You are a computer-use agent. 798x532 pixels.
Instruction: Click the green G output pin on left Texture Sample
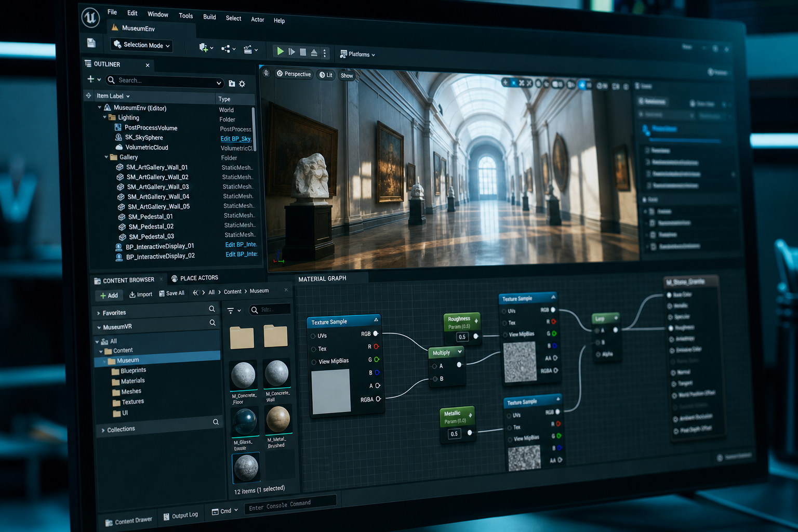pyautogui.click(x=377, y=360)
